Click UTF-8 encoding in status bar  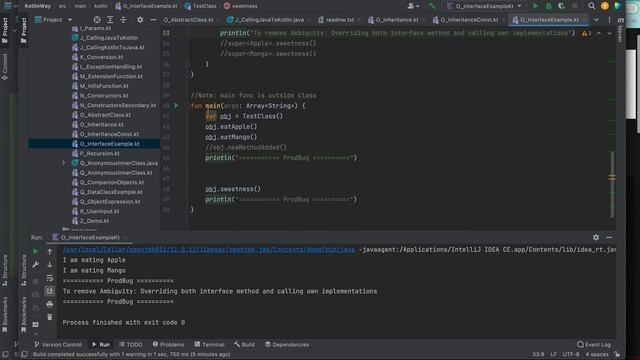pos(571,354)
